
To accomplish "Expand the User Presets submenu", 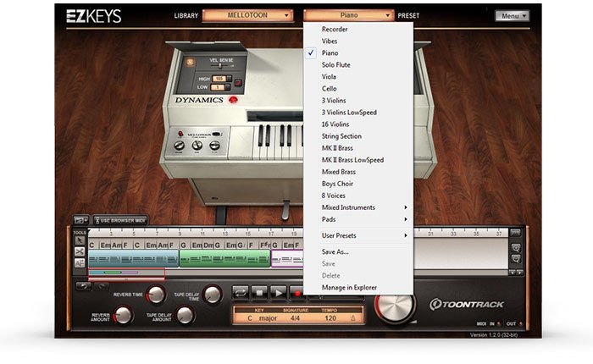I will [358, 235].
